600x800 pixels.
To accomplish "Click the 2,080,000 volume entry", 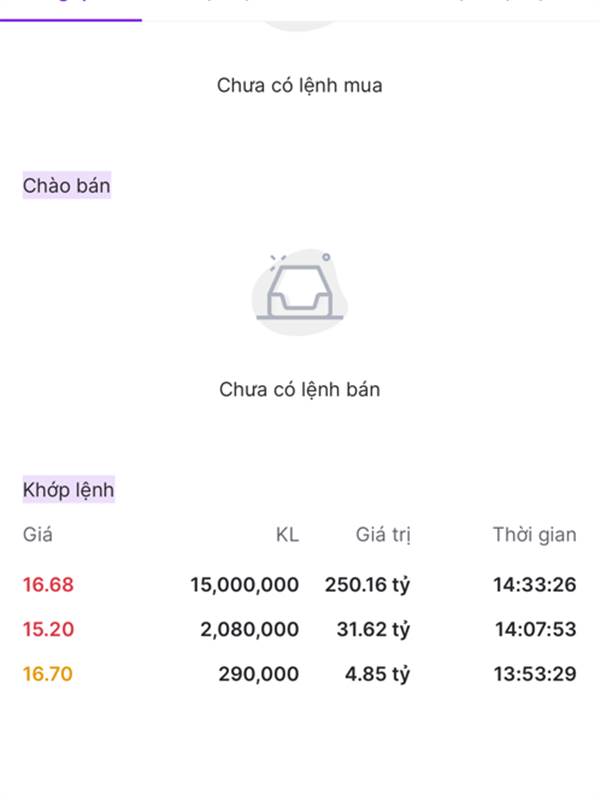I will [x=249, y=630].
